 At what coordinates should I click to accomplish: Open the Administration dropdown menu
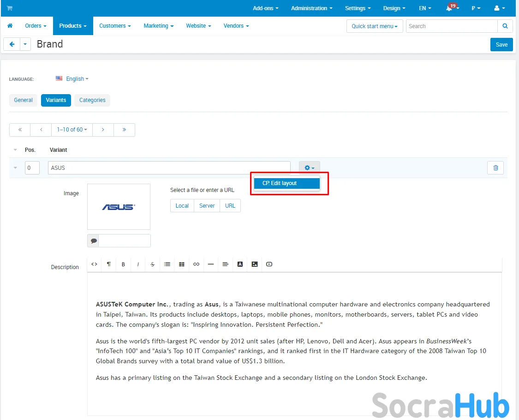311,8
